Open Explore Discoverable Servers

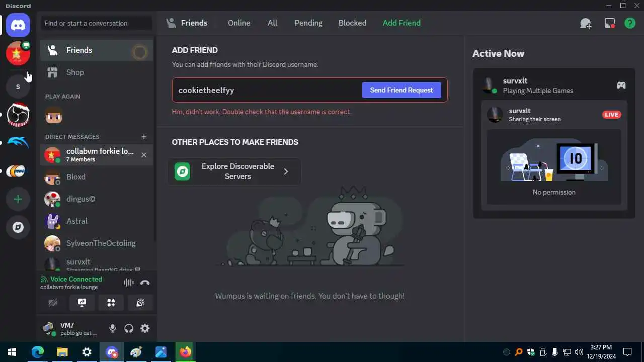234,171
